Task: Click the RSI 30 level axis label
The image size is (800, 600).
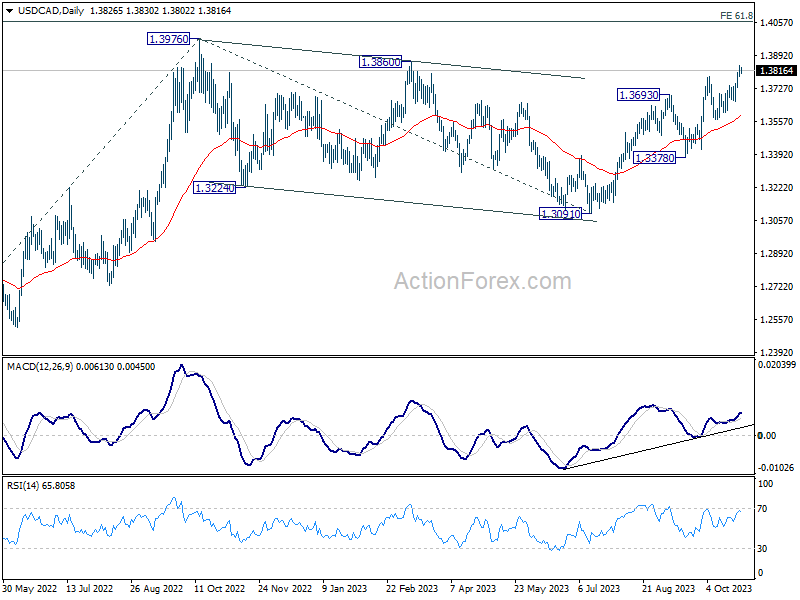Action: (762, 549)
